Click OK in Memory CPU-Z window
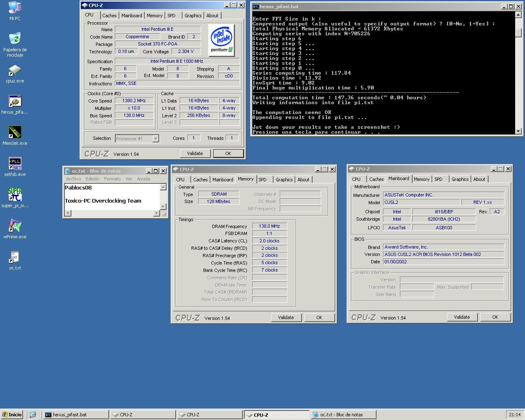The height and width of the screenshot is (420, 525). coord(319,317)
